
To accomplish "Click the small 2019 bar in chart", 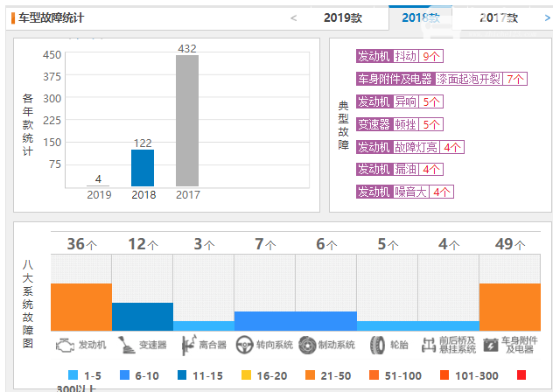I will pos(98,185).
